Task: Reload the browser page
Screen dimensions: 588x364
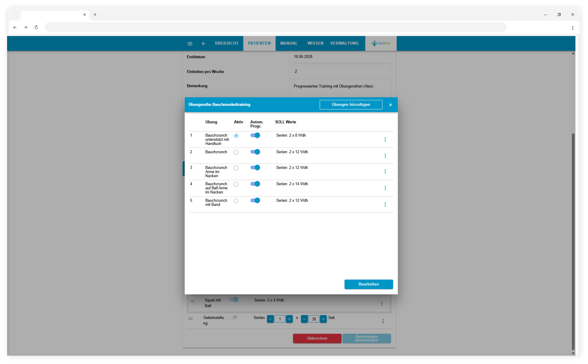Action: (x=36, y=27)
